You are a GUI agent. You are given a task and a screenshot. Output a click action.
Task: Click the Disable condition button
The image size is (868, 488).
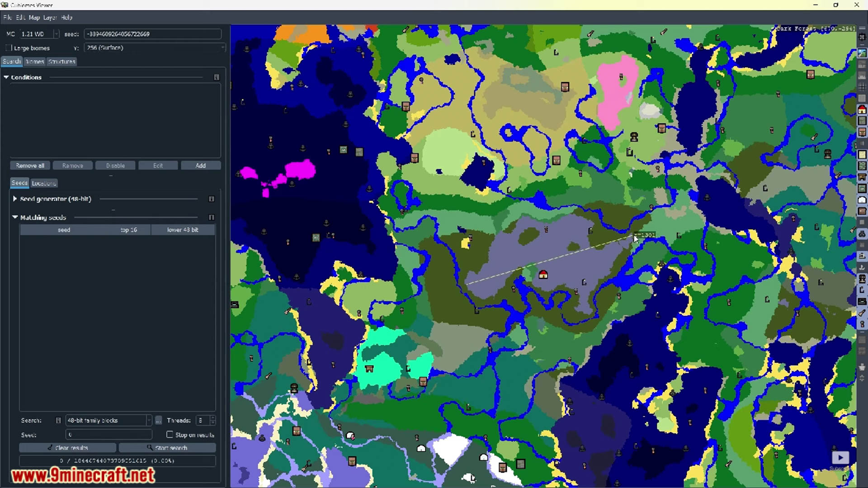point(115,165)
